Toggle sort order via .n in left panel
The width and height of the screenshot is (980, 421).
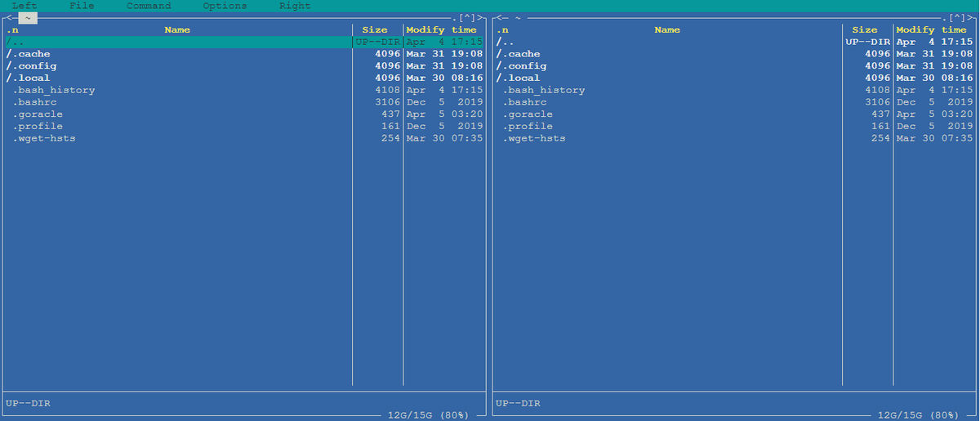(12, 29)
